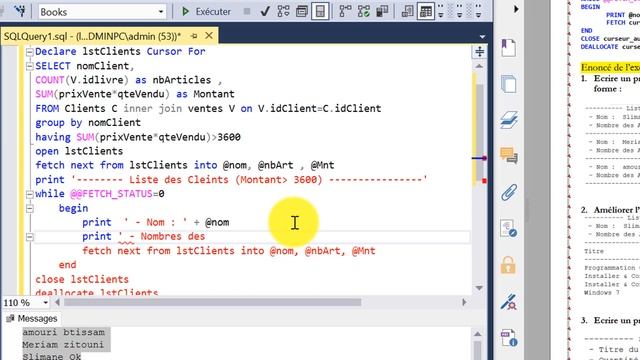Collapse the SELECT nomClient block

tap(29, 66)
